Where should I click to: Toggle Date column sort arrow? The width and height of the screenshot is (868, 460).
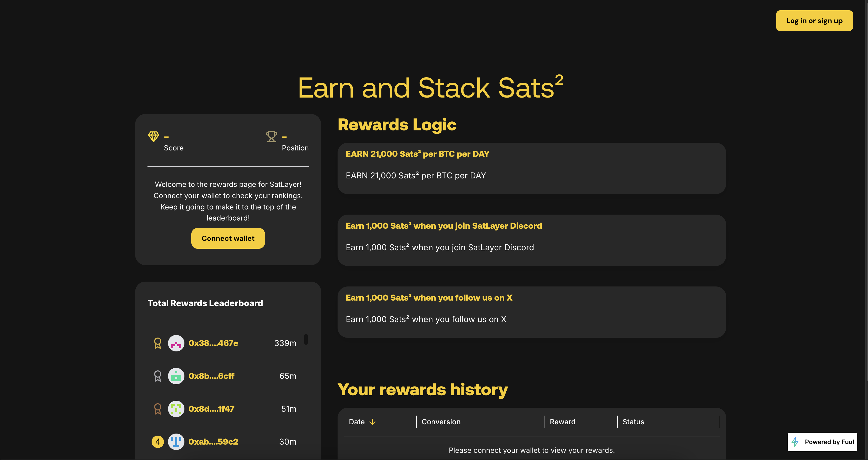pos(372,422)
